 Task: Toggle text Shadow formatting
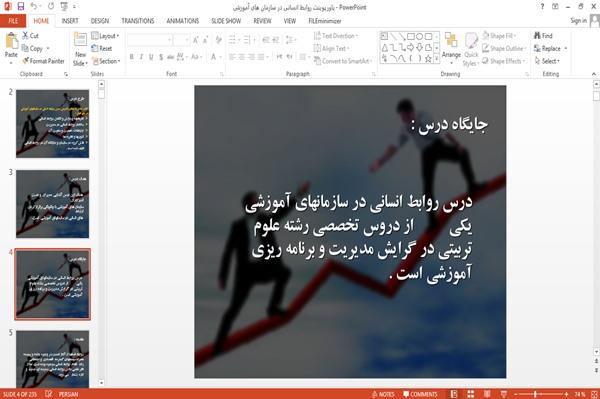pyautogui.click(x=161, y=57)
